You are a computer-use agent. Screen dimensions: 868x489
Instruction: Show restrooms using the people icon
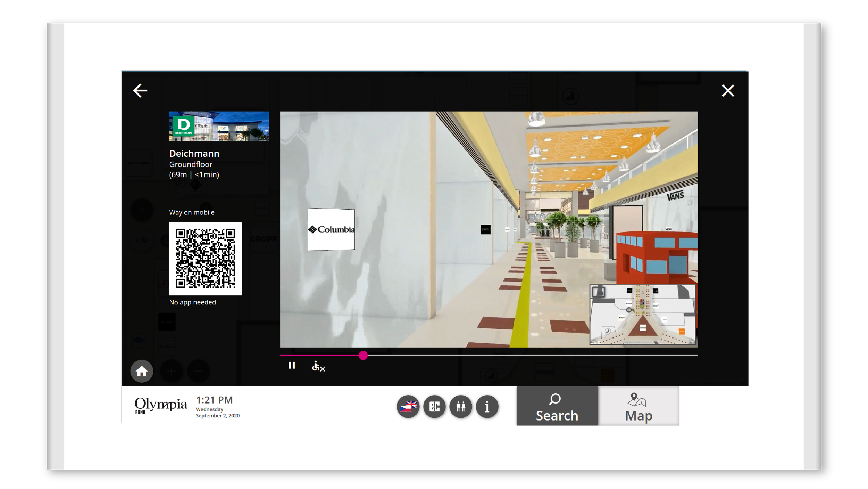click(461, 406)
